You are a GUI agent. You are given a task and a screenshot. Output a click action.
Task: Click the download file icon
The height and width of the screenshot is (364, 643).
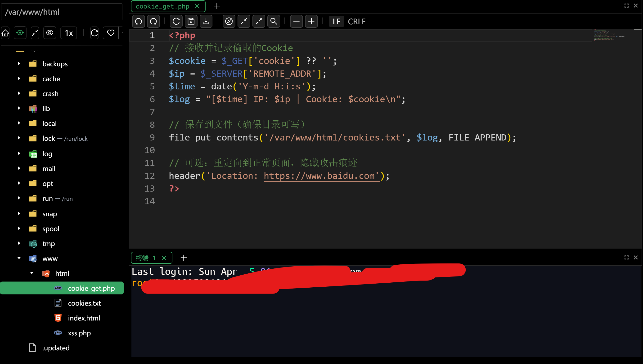coord(206,22)
